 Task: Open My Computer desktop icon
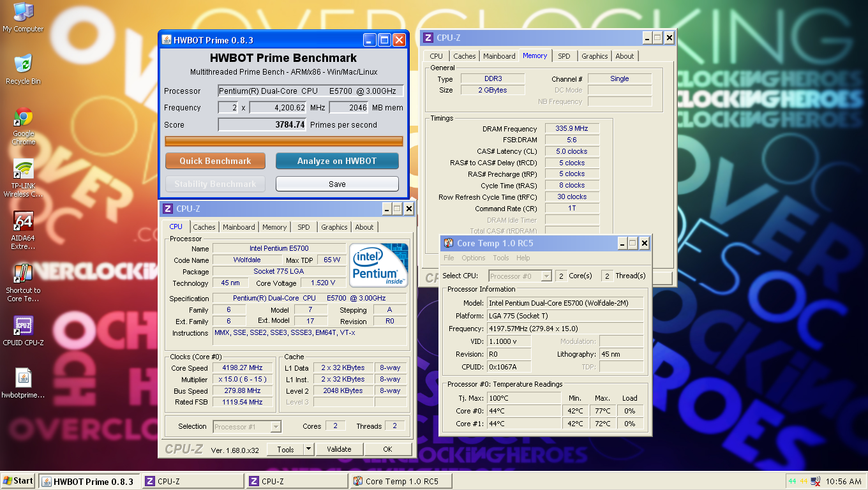coord(23,17)
